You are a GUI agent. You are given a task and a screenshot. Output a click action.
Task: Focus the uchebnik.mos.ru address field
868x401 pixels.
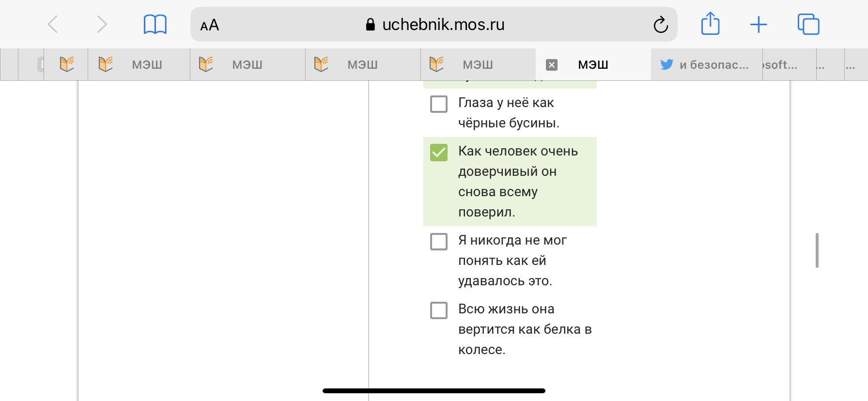443,25
